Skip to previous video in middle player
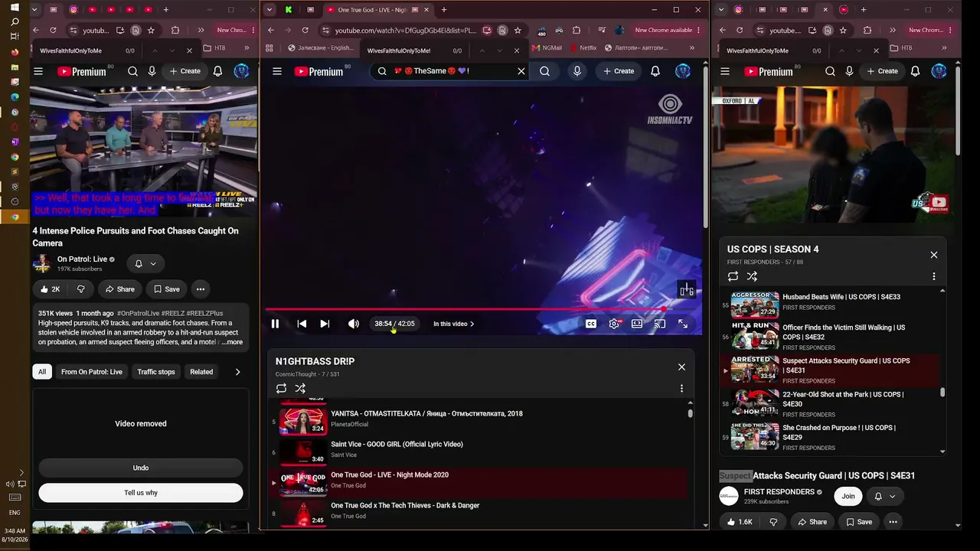 click(x=302, y=324)
